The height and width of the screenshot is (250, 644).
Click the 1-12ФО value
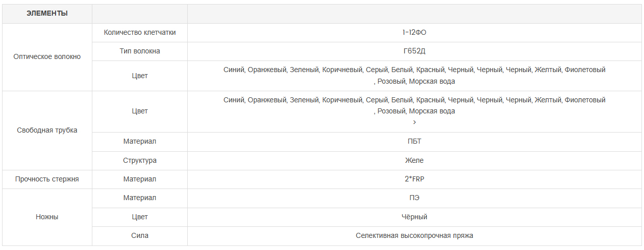click(x=414, y=33)
